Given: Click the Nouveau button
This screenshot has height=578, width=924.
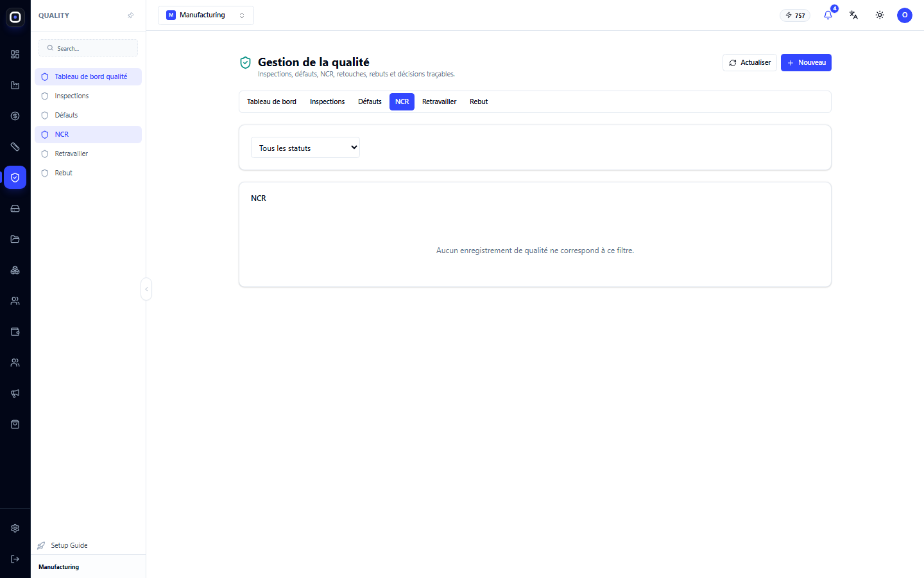Looking at the screenshot, I should tap(806, 63).
